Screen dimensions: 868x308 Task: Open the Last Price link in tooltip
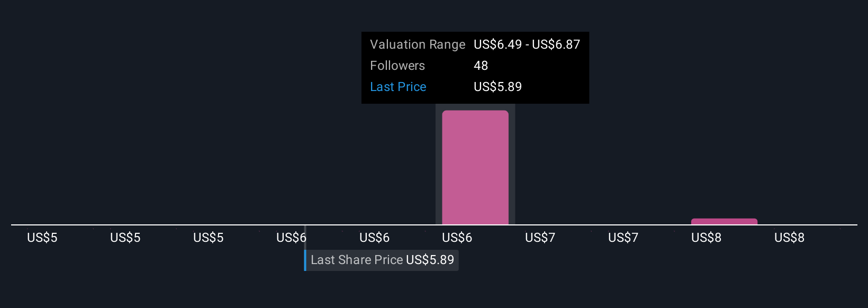[398, 87]
